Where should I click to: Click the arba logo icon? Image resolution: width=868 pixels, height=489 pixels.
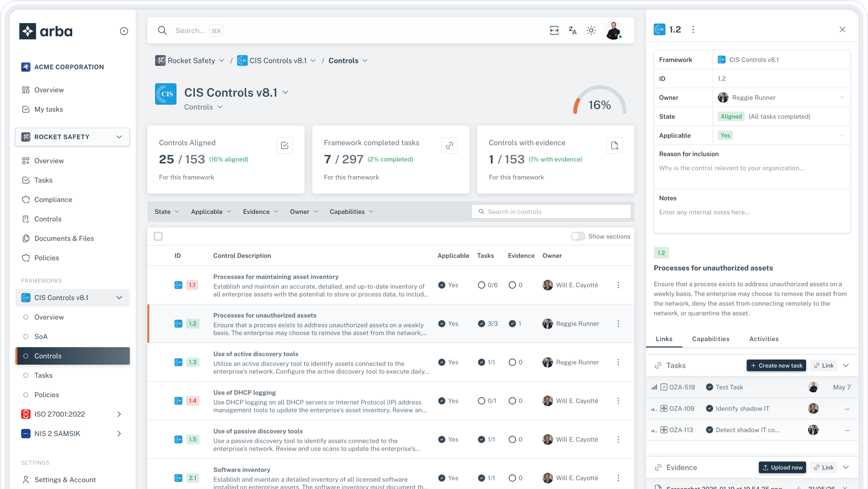[28, 31]
